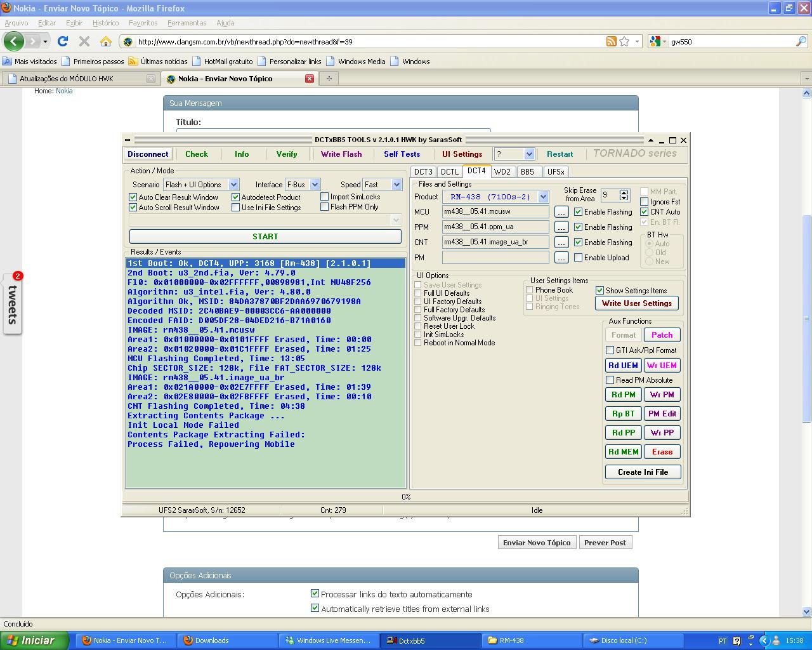Screen dimensions: 812x650
Task: Search using magnifier icon in search box
Action: [x=801, y=41]
